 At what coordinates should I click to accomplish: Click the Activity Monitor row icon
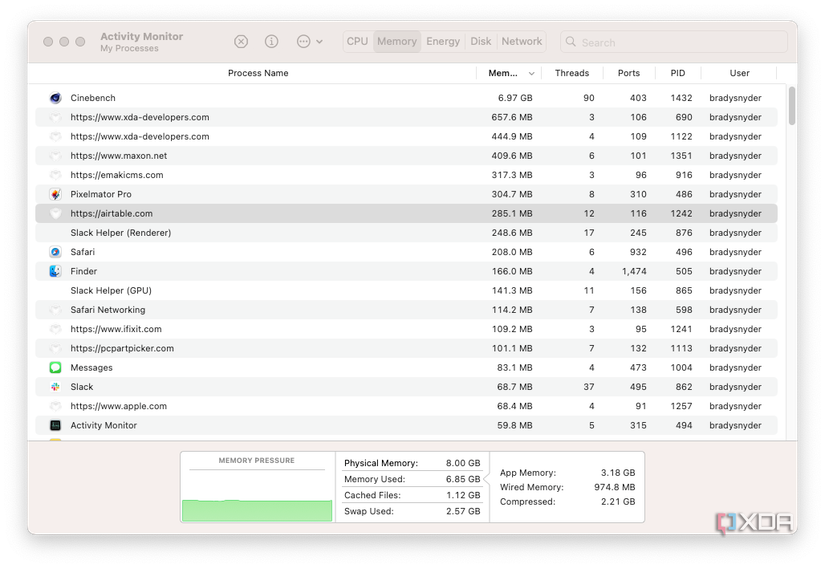(55, 425)
